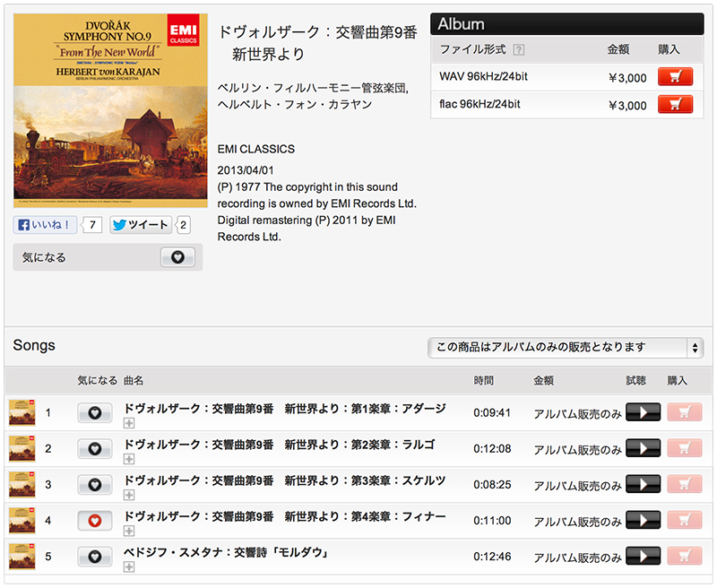Click track 1 small album thumbnail
The height and width of the screenshot is (588, 717).
[22, 412]
